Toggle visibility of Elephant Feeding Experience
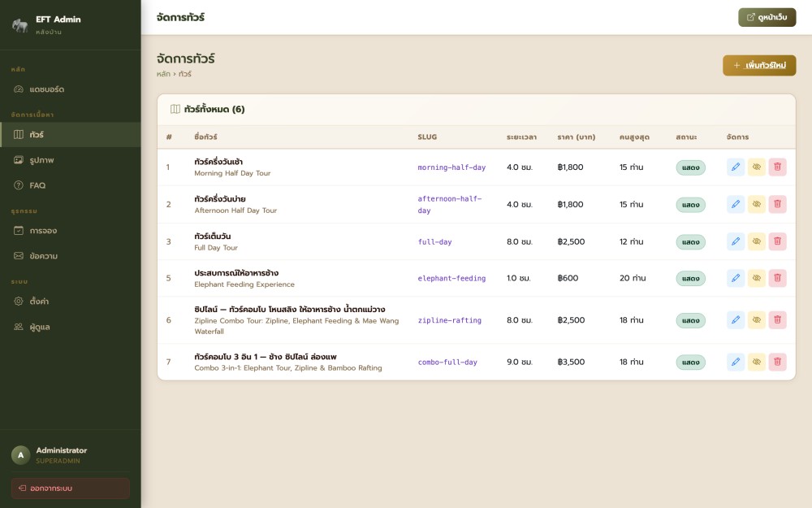 (x=756, y=278)
